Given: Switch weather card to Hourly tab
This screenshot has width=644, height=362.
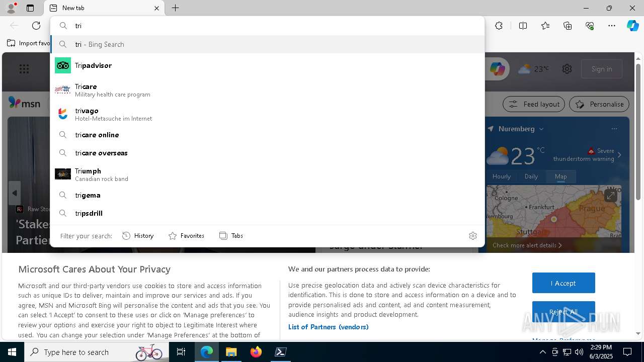Looking at the screenshot, I should coord(502,176).
